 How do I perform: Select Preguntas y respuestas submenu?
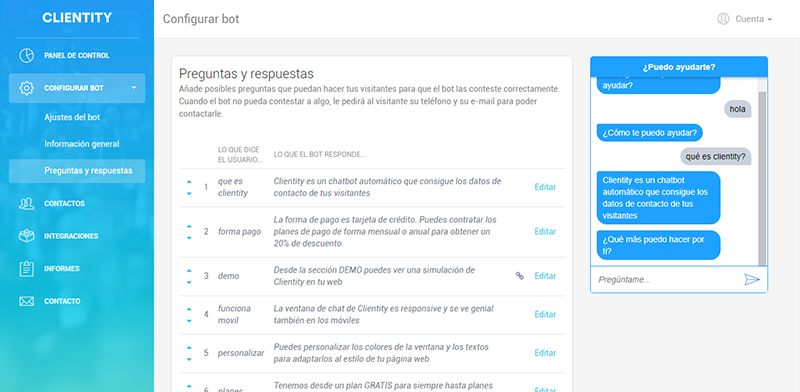pos(77,171)
